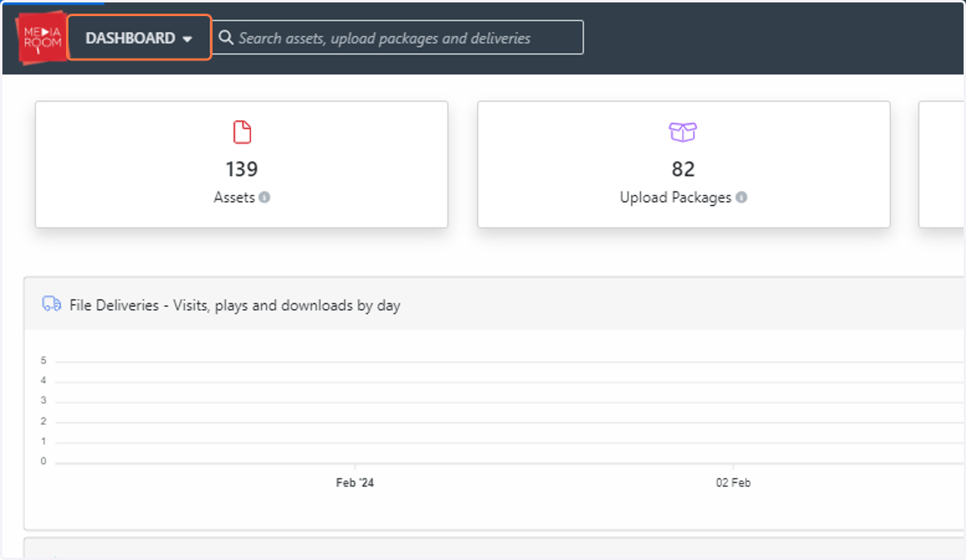
Task: Click the 02 Feb axis label
Action: tap(733, 483)
